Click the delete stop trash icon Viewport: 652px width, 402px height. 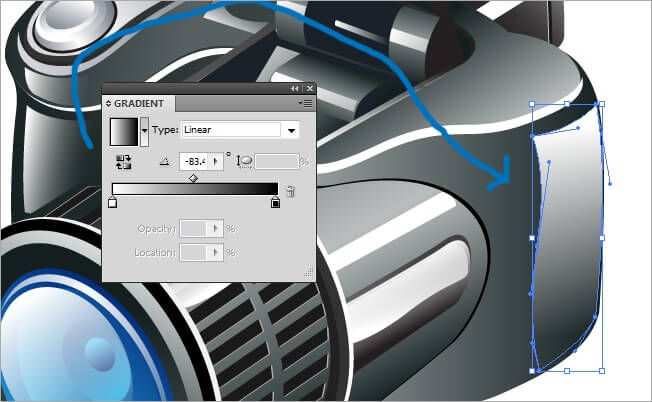(290, 191)
